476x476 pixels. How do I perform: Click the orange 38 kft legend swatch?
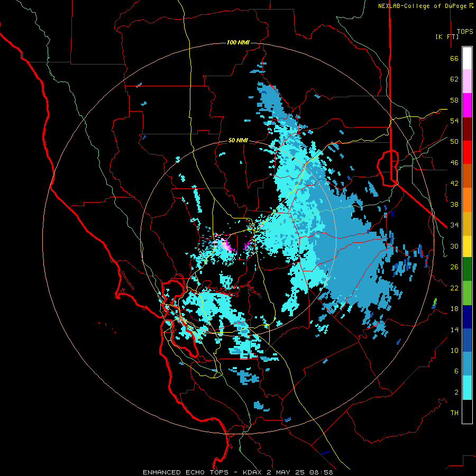(x=467, y=200)
